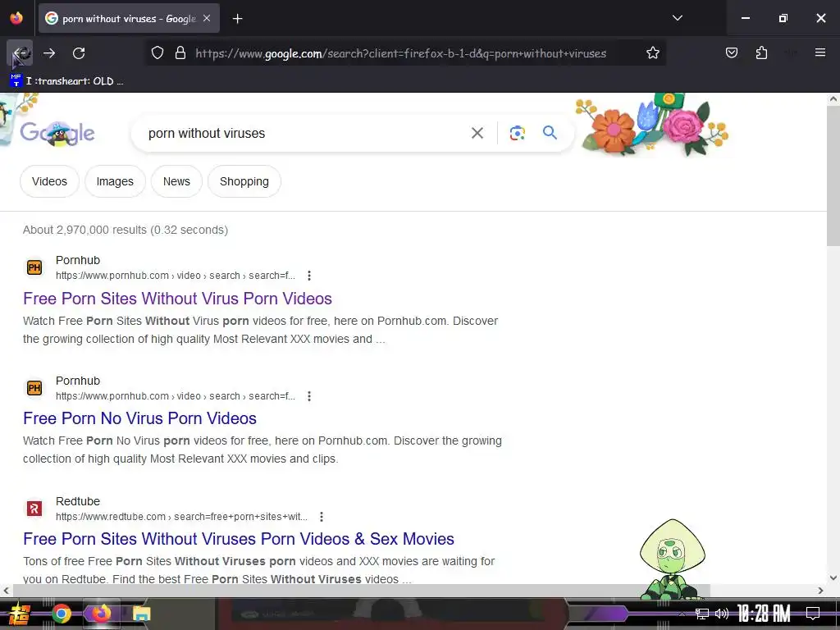Reload the current page
This screenshot has width=840, height=630.
pos(79,53)
